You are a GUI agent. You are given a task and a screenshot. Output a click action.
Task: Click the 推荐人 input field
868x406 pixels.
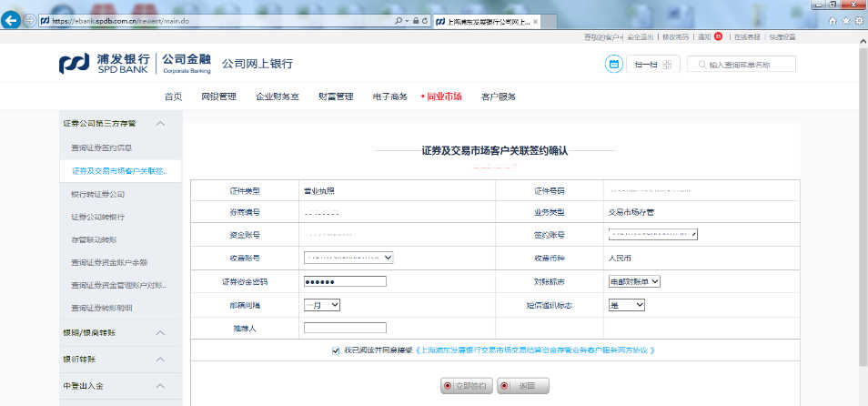click(345, 328)
